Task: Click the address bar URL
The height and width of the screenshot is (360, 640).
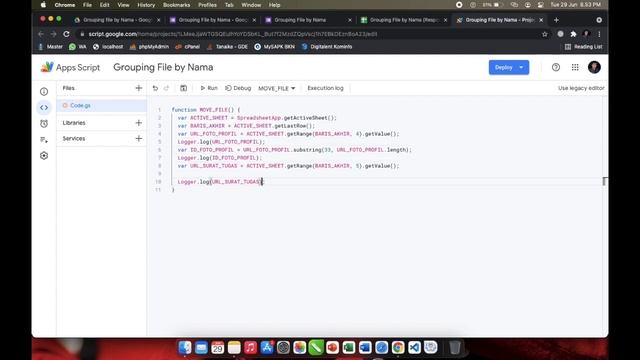Action: 233,34
